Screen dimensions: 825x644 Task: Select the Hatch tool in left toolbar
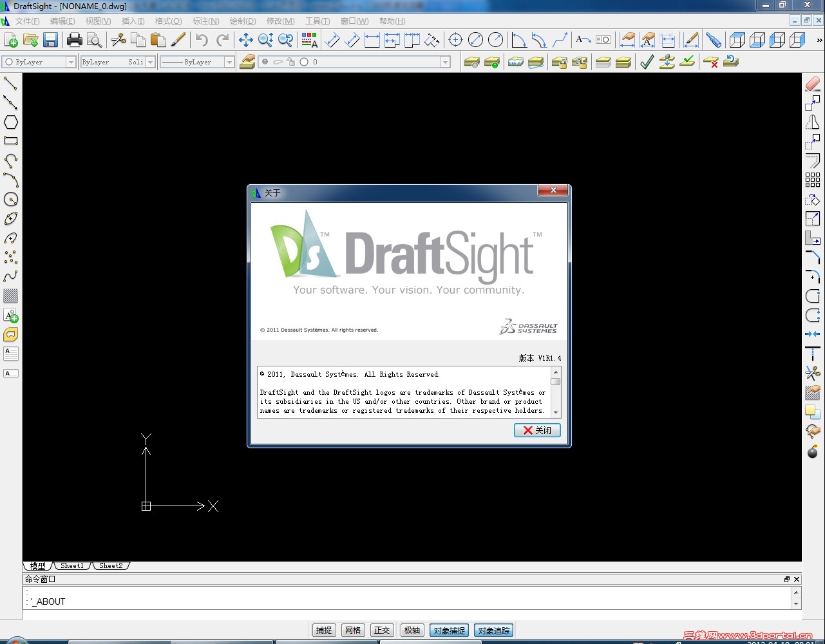[10, 296]
